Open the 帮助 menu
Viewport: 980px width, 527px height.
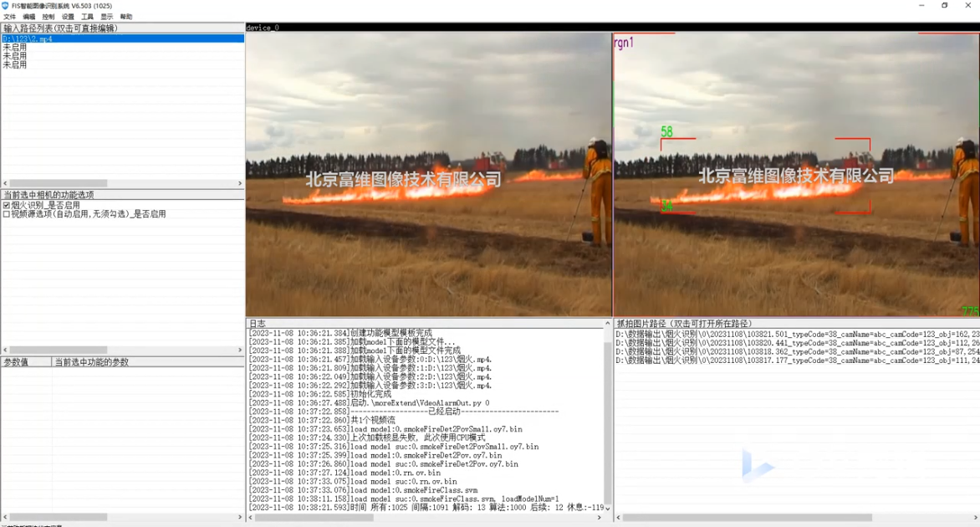(126, 17)
